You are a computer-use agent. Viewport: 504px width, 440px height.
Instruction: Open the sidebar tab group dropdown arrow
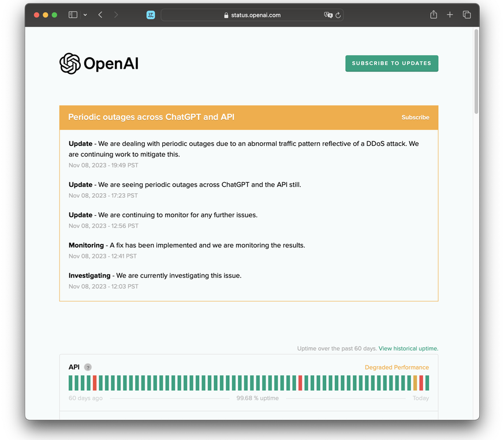point(85,15)
